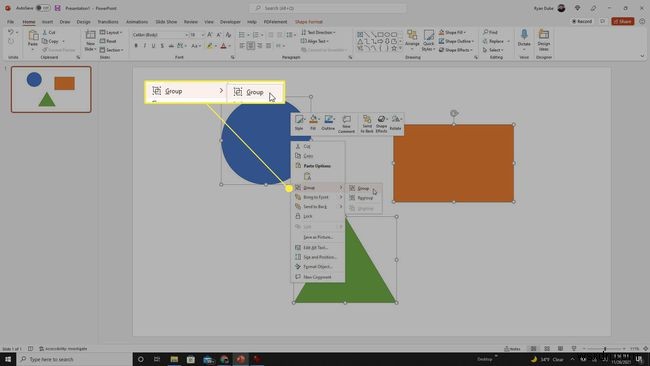Click Accessibility: Investigate in the status bar
650x366 pixels.
(x=63, y=349)
